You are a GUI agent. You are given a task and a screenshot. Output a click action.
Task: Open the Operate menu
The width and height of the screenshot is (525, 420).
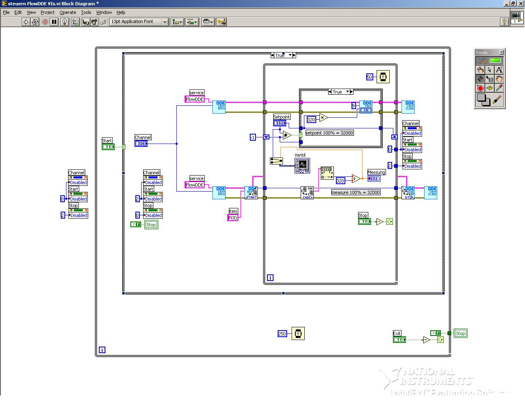point(68,12)
